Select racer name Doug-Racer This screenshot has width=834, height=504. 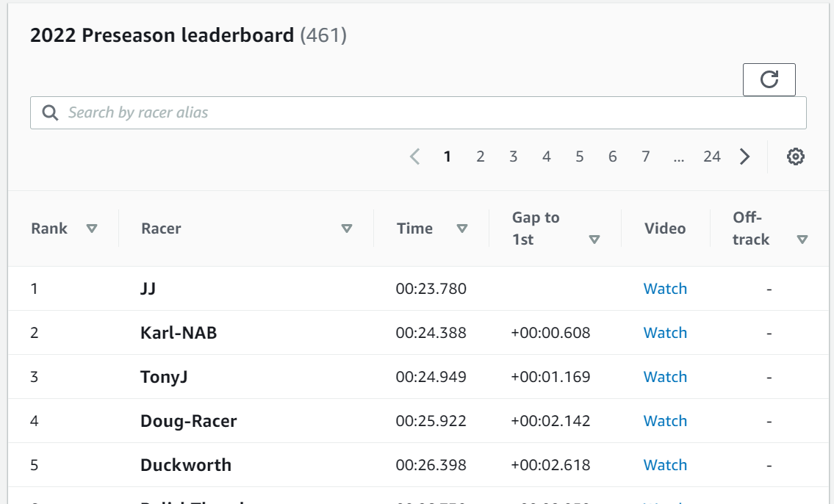click(189, 421)
